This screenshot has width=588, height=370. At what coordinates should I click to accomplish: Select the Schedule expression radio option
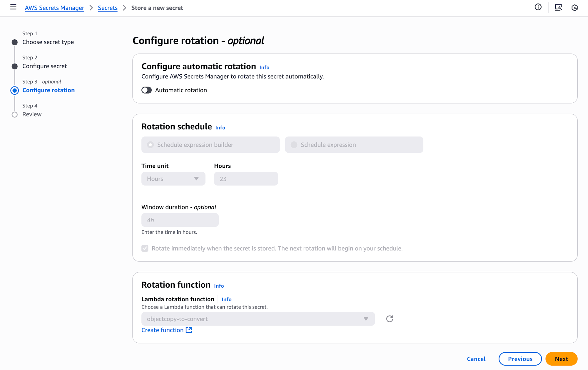[294, 145]
